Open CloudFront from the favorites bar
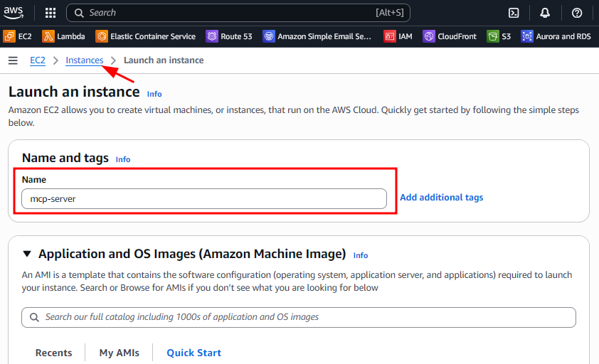Viewport: 599px width, 364px height. 450,36
